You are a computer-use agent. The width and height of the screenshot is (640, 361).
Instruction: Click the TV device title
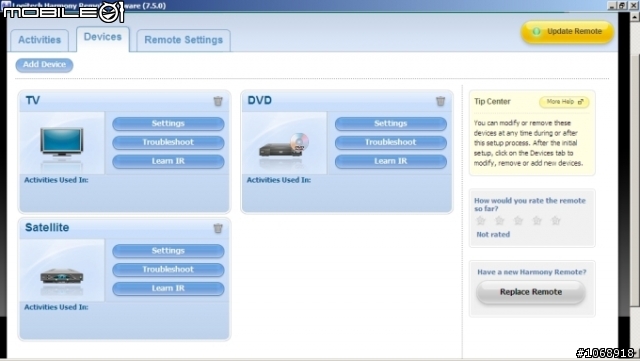tap(33, 100)
